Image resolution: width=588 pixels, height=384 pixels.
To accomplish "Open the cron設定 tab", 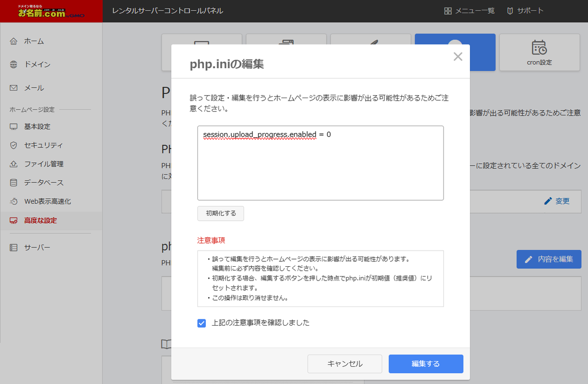I will (539, 52).
